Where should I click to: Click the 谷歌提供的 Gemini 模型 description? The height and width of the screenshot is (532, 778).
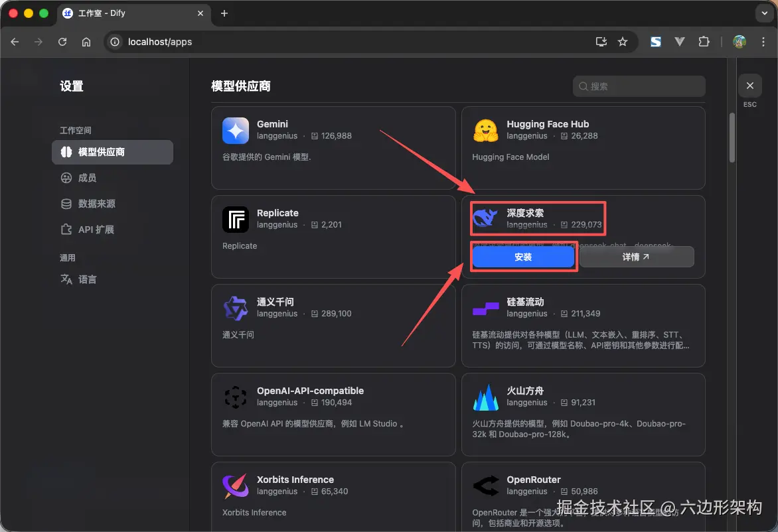pos(267,157)
